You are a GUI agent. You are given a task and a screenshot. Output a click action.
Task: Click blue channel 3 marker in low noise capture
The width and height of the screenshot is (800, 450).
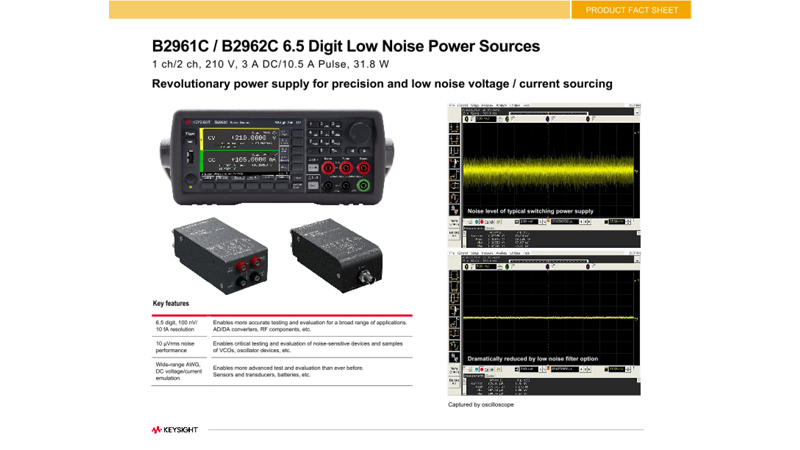tap(547, 267)
